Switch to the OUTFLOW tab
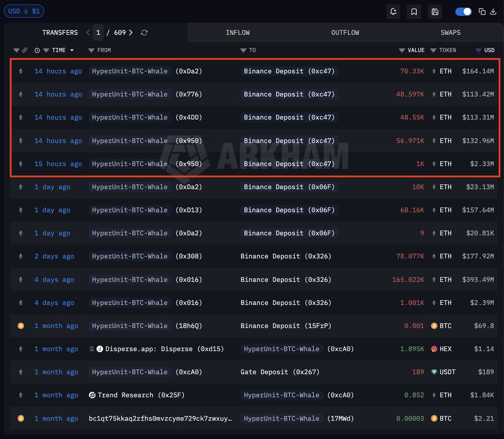 point(345,32)
